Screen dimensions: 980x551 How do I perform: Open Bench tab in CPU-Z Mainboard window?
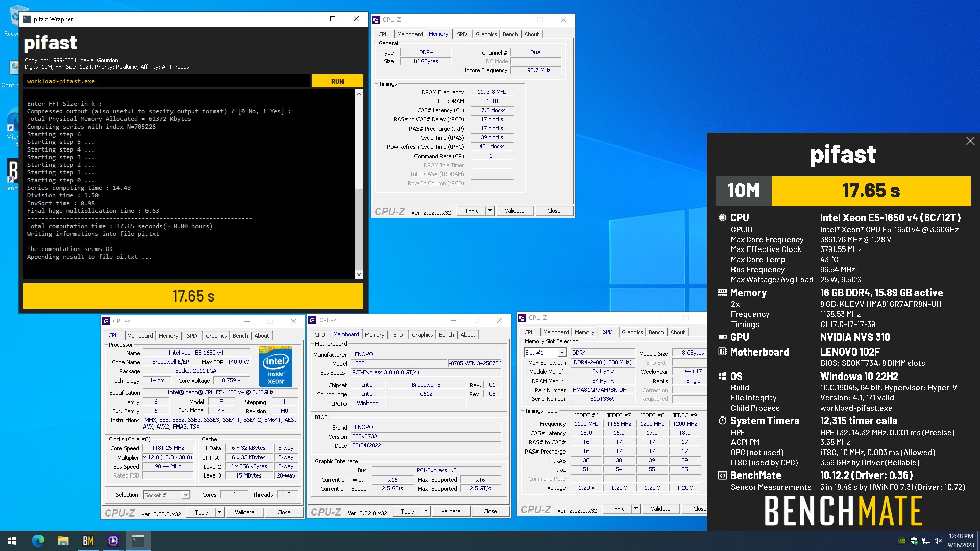[446, 335]
